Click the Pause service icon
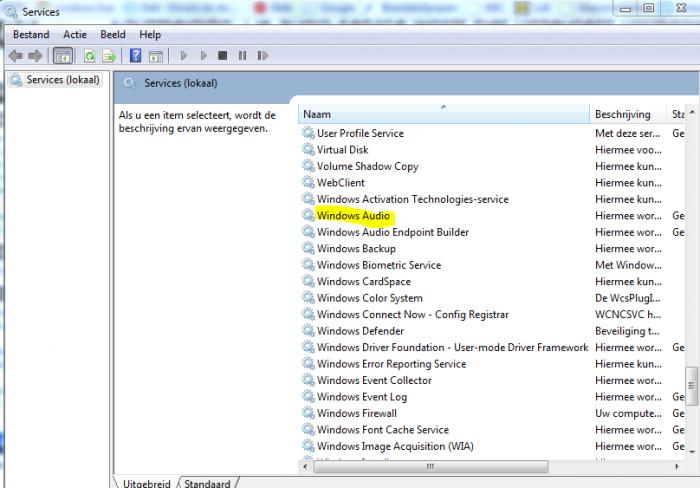Image resolution: width=700 pixels, height=488 pixels. tap(242, 55)
